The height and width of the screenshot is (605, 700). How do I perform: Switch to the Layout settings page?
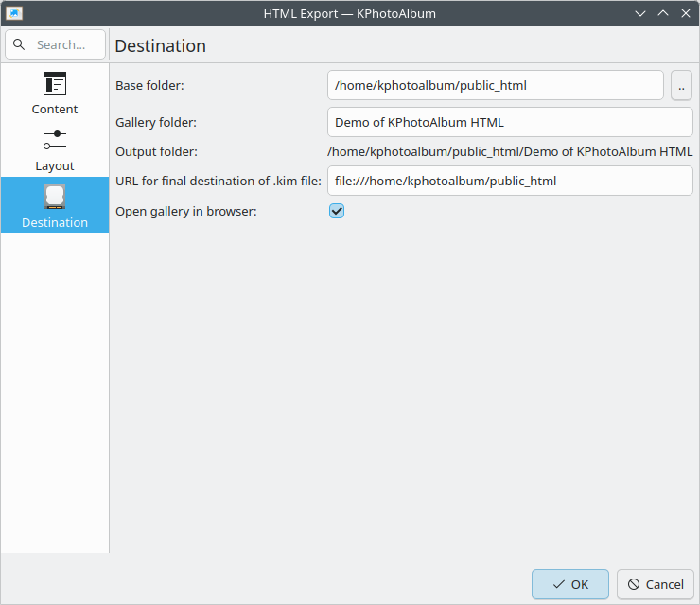pos(55,149)
